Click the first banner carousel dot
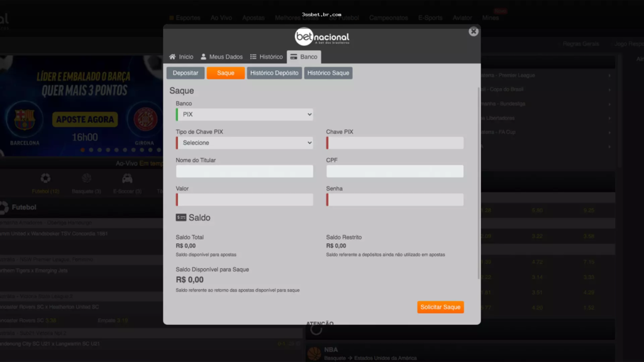644x362 pixels. [x=82, y=150]
